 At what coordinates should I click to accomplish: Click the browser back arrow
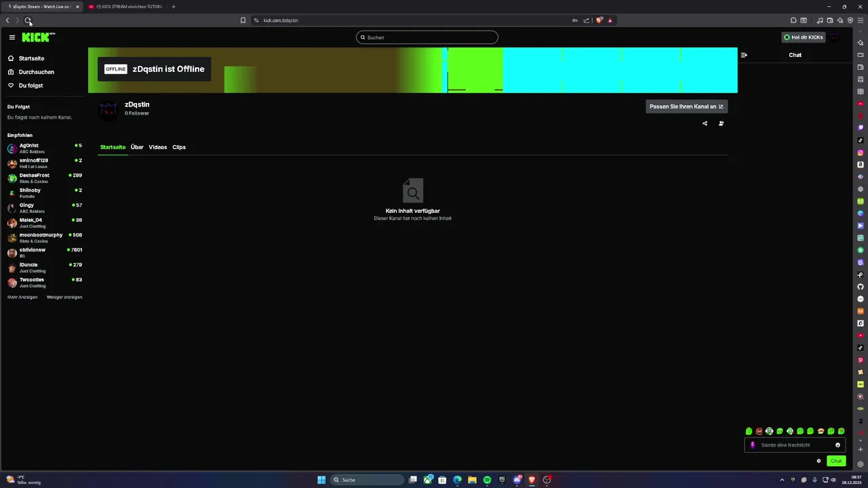point(7,20)
